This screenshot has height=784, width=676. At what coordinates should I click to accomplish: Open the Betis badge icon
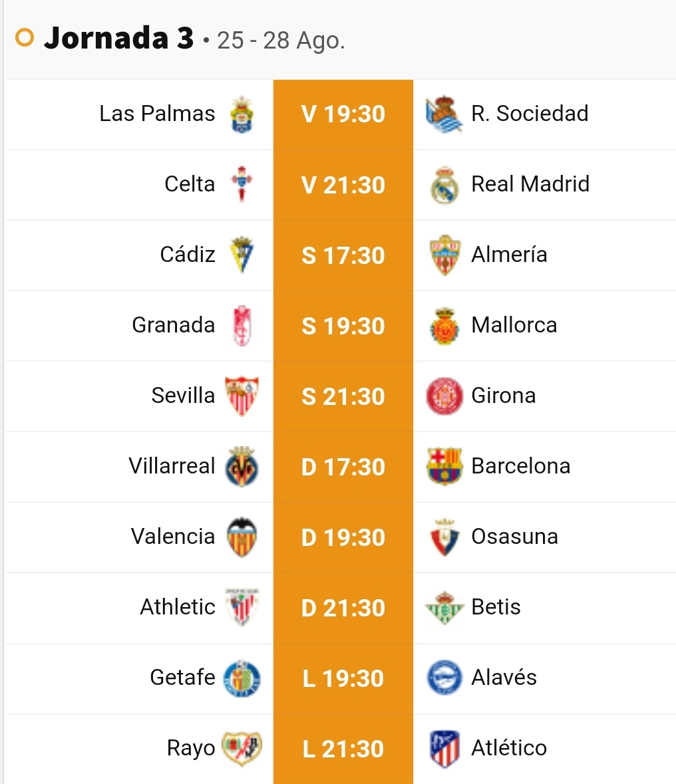(444, 608)
